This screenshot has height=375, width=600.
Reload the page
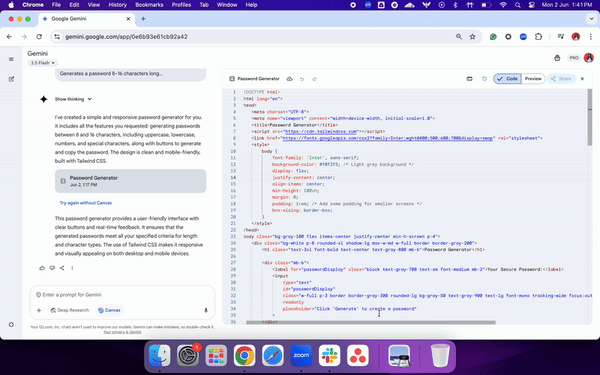pos(39,37)
